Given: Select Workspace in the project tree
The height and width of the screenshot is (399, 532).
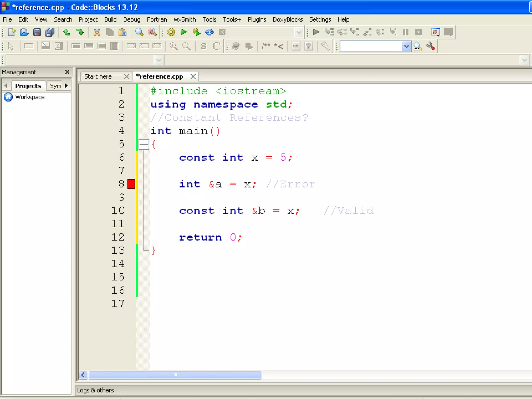Looking at the screenshot, I should pyautogui.click(x=30, y=97).
